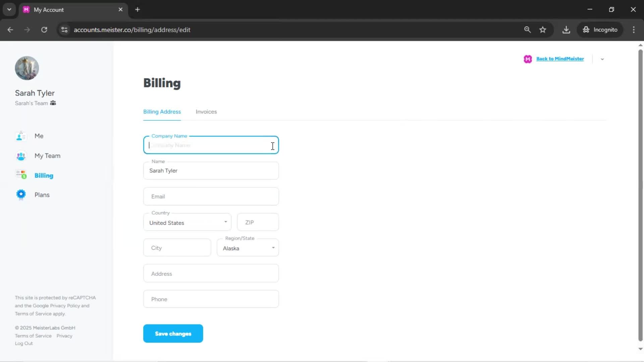
Task: Bookmark this page with the star icon
Action: click(x=543, y=30)
